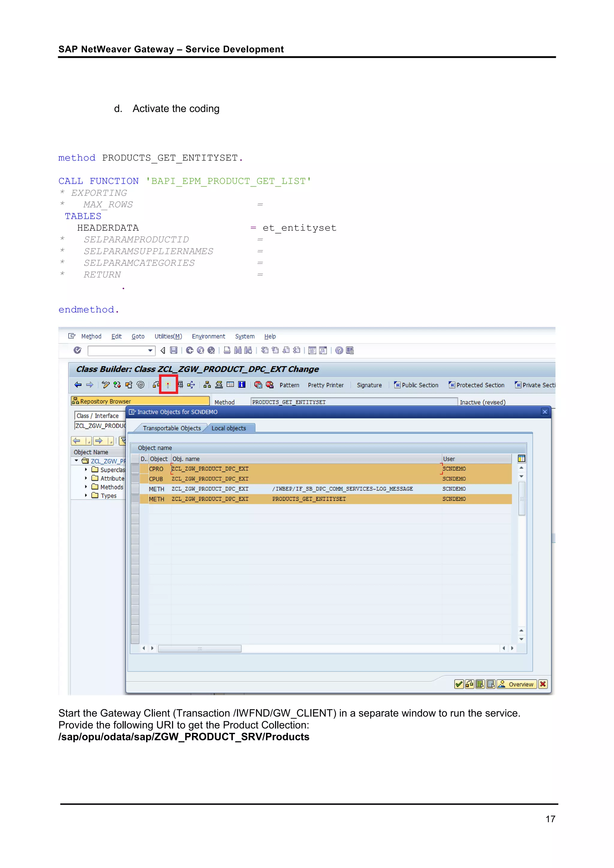This screenshot has height=868, width=614.
Task: Select the Repository Browser button
Action: tap(140, 401)
